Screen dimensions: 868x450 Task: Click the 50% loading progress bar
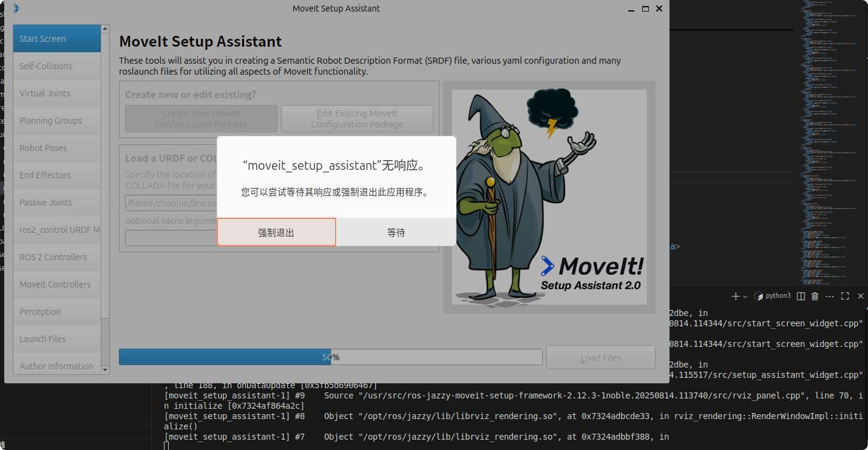pos(330,357)
